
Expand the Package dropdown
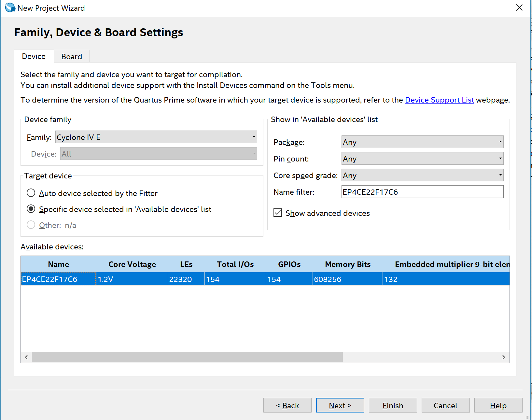point(422,142)
